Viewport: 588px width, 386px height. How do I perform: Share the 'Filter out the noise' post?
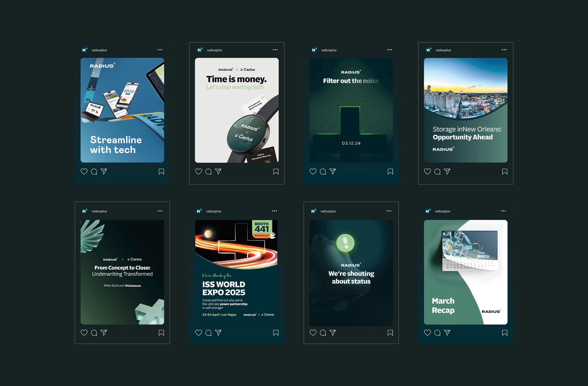pyautogui.click(x=333, y=172)
